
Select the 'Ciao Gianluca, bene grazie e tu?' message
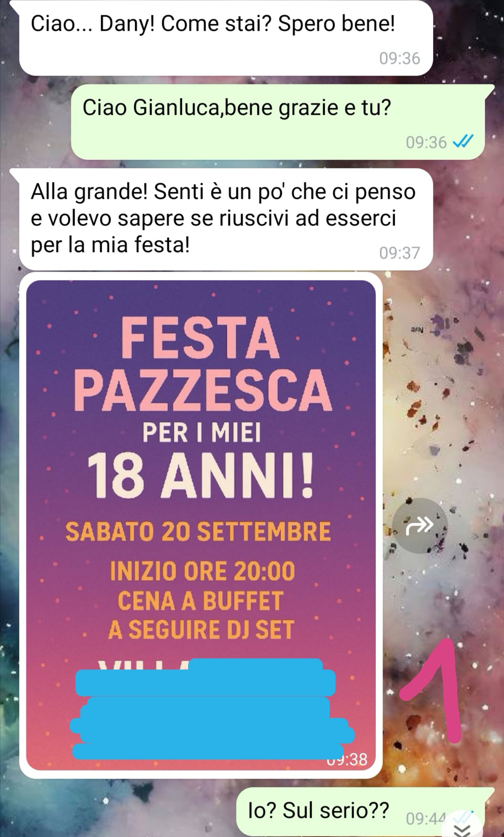pos(278,121)
